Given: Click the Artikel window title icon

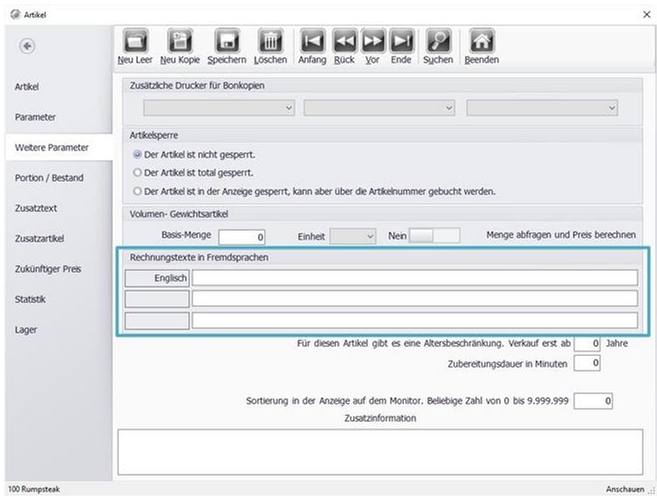Looking at the screenshot, I should pos(15,15).
